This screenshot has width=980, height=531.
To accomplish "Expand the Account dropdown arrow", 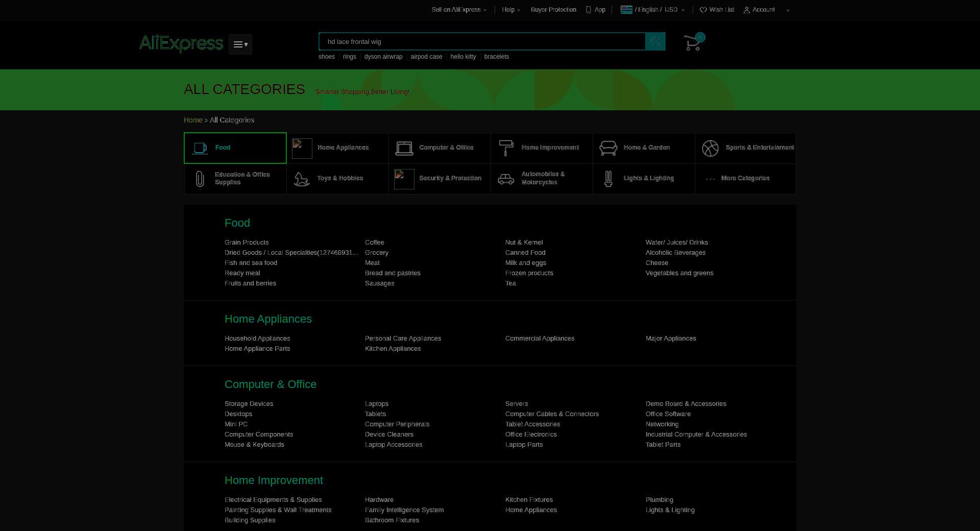I will click(788, 10).
